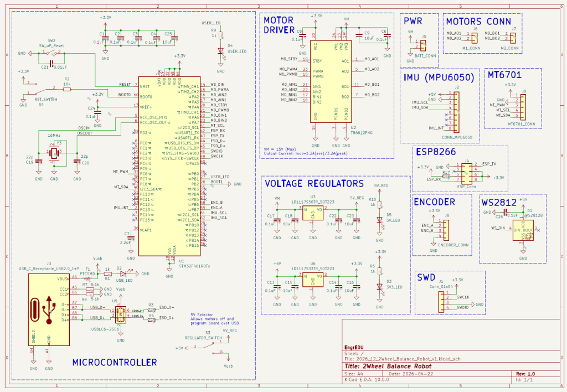Viewport: 567px width, 392px height.
Task: Select the USB_LED diode D2
Action: click(x=123, y=274)
